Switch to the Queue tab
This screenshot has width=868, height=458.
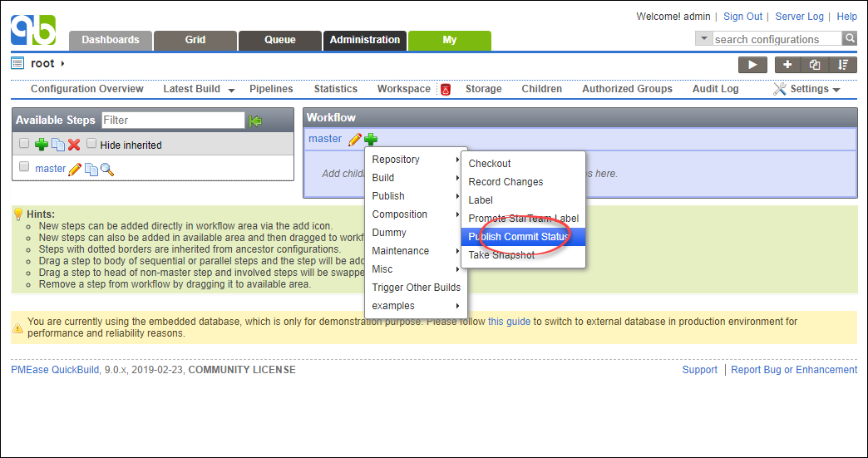pyautogui.click(x=280, y=41)
